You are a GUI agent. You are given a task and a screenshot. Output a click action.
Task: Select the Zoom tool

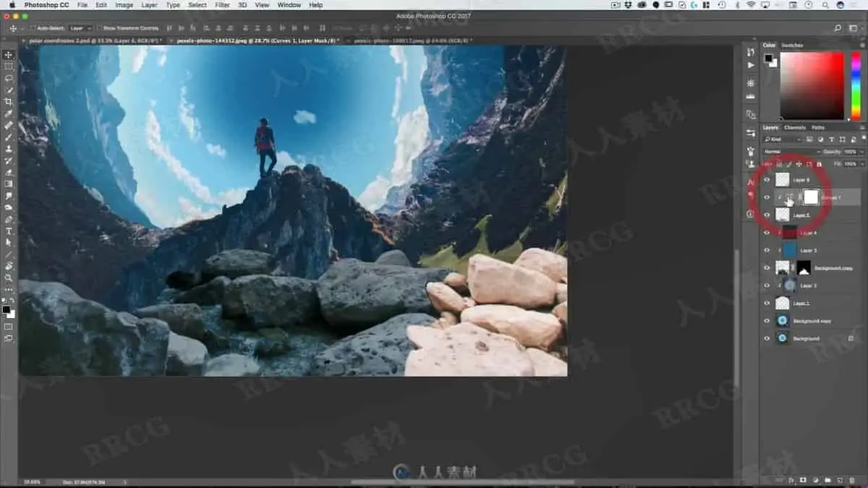tap(9, 278)
